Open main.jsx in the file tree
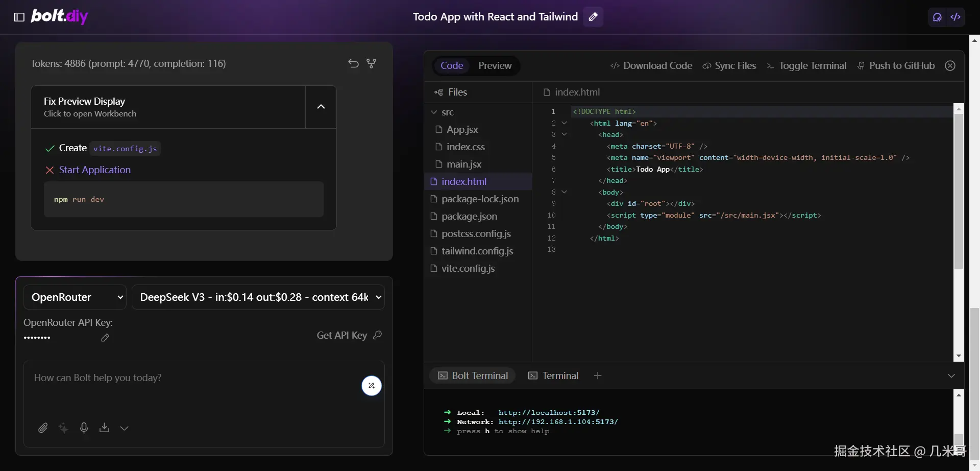Screen dimensions: 980x471 tap(478, 164)
